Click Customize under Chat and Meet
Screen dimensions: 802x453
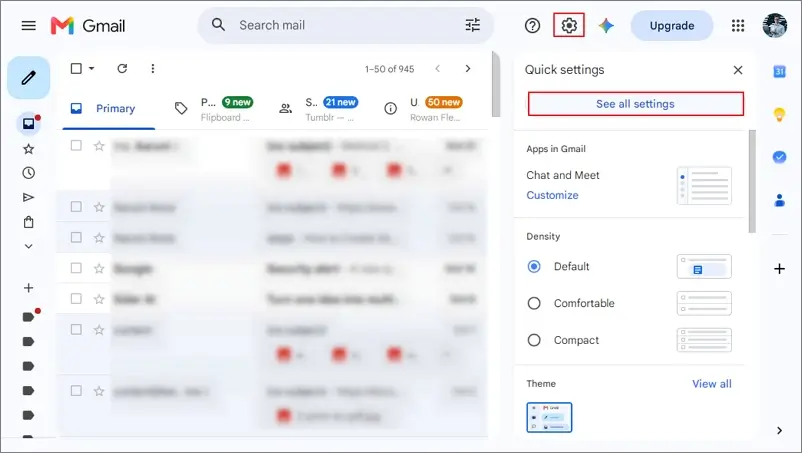pos(552,195)
